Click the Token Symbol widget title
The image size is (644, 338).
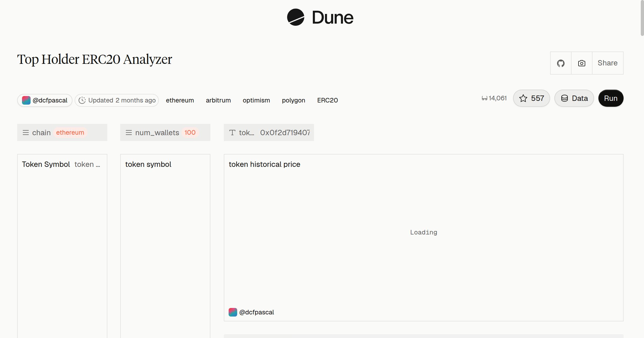coord(46,164)
